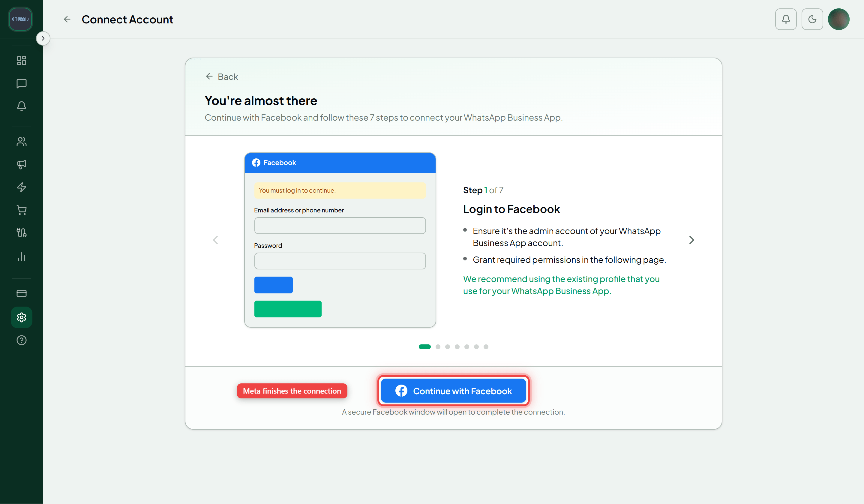Advance to next carousel step

(691, 240)
